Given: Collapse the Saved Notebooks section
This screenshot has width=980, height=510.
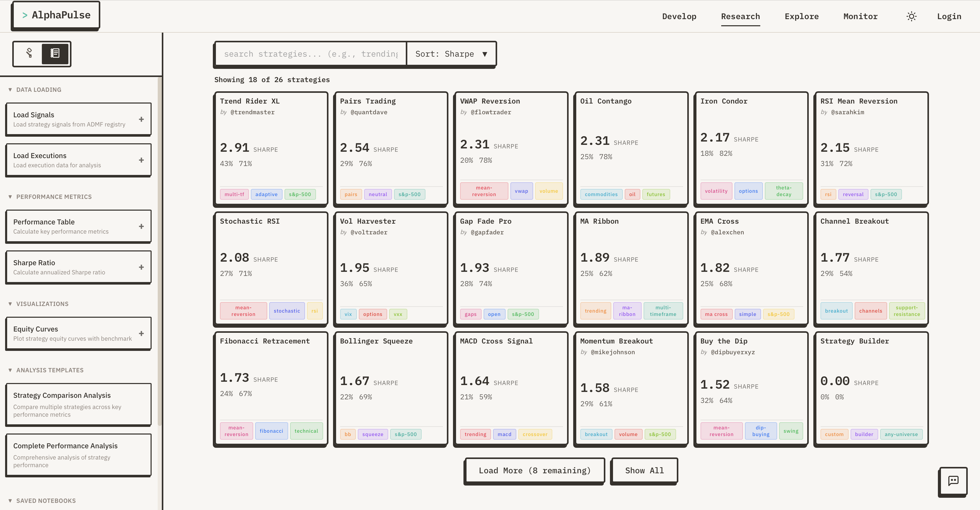Looking at the screenshot, I should pos(42,501).
